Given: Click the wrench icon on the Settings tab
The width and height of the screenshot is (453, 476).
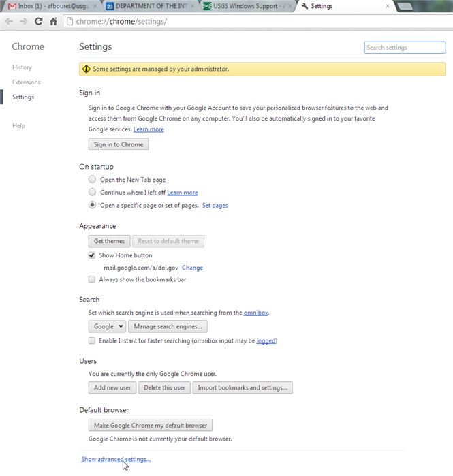Looking at the screenshot, I should point(304,6).
